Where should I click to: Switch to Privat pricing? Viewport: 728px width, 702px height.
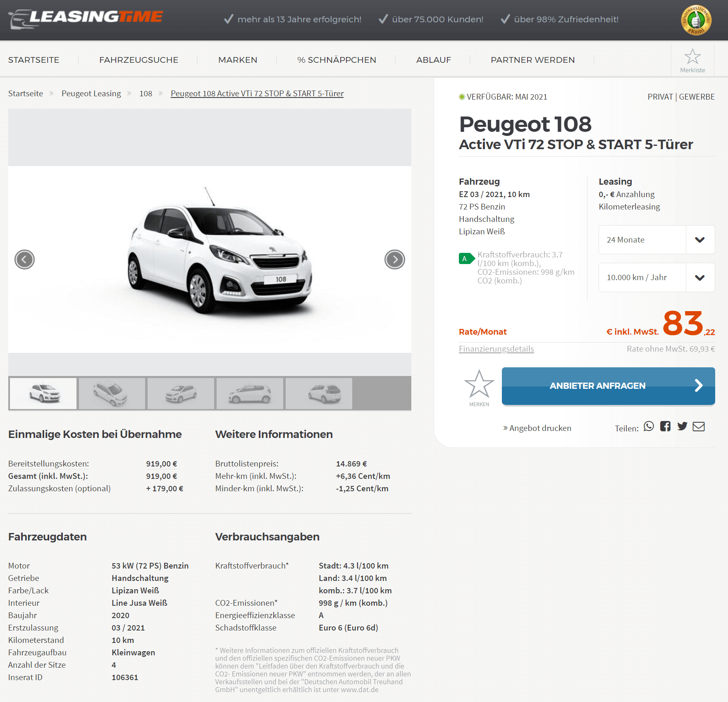[x=660, y=97]
